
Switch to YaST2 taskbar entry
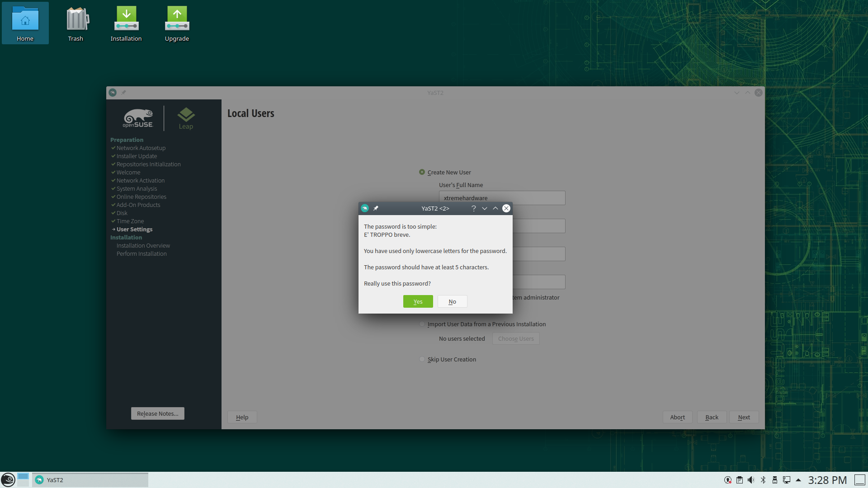click(x=90, y=480)
